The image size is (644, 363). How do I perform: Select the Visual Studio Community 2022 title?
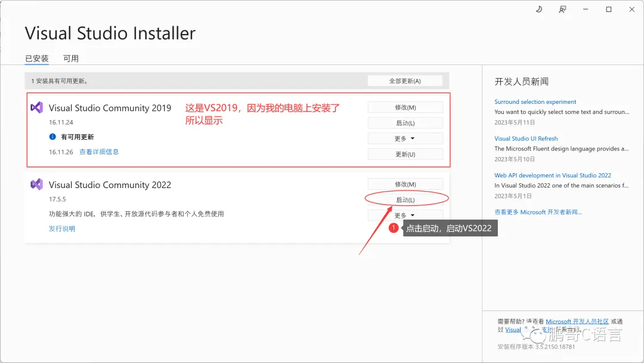click(110, 184)
